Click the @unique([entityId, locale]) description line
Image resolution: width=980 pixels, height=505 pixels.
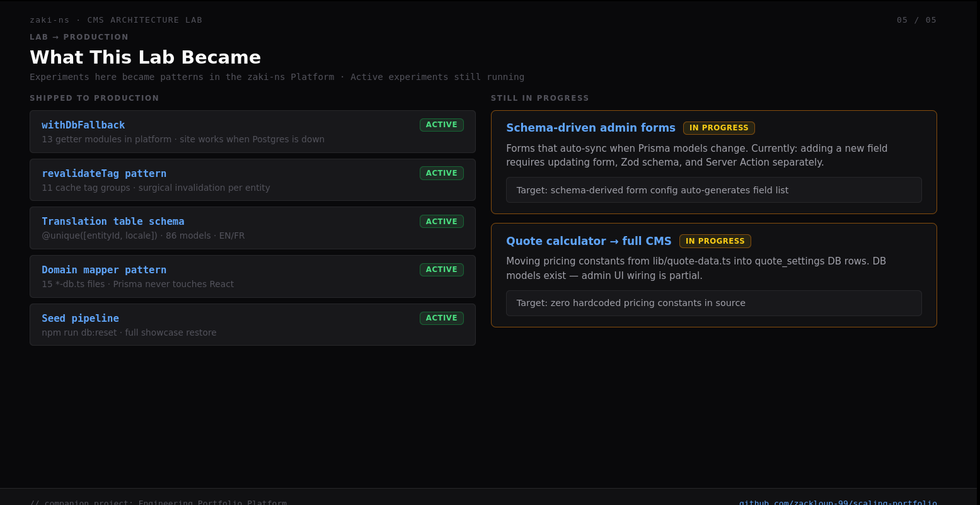[x=143, y=235]
